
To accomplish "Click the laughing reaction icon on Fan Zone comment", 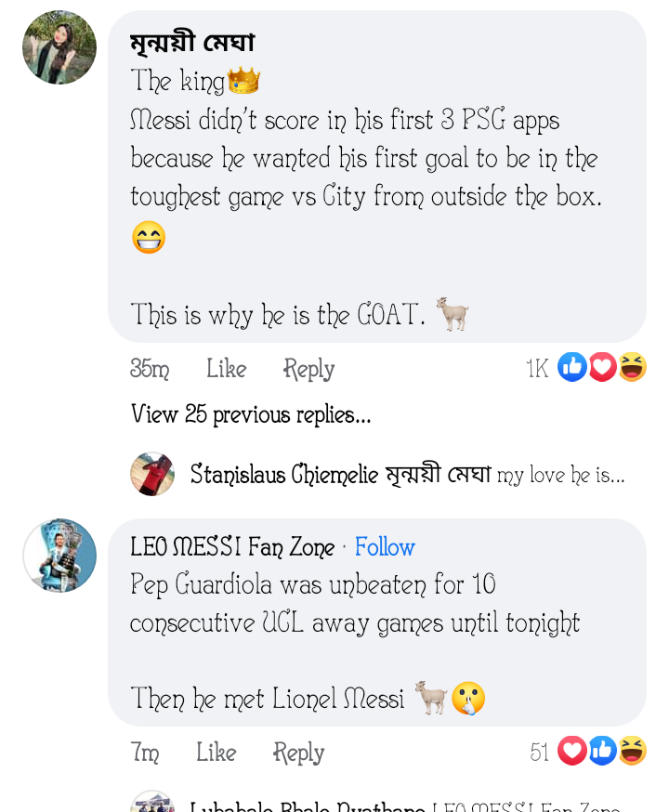I will click(632, 751).
